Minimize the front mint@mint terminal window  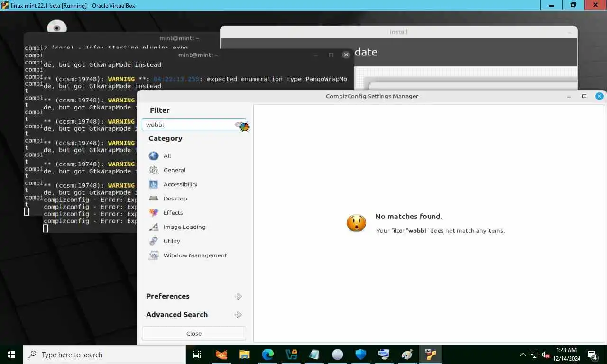316,55
